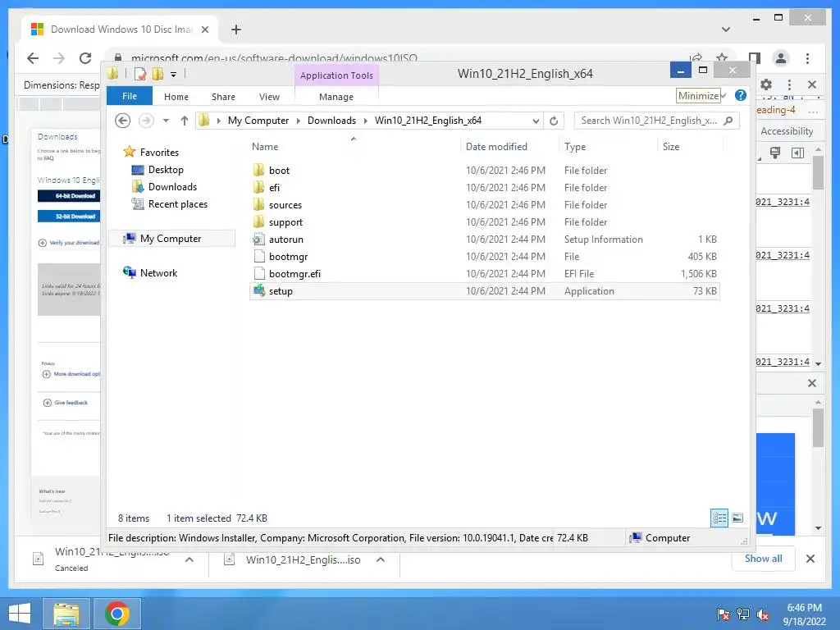Click DevTools paintbrush style icon

(x=774, y=153)
